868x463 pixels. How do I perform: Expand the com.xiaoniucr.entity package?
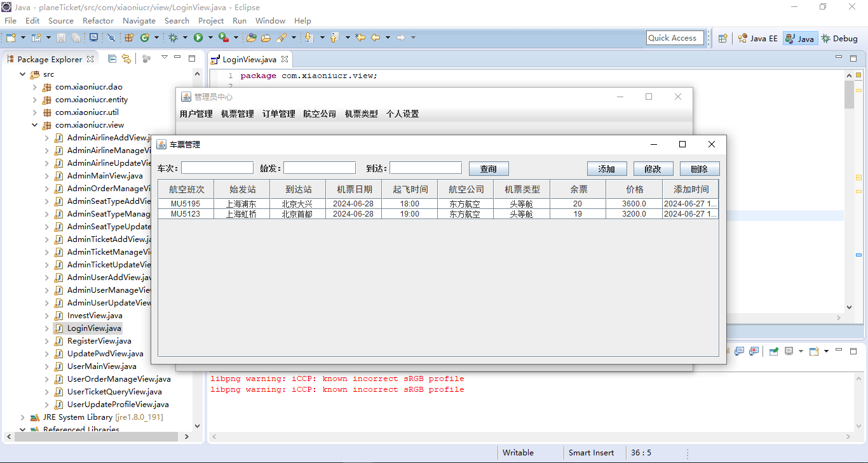(x=35, y=100)
